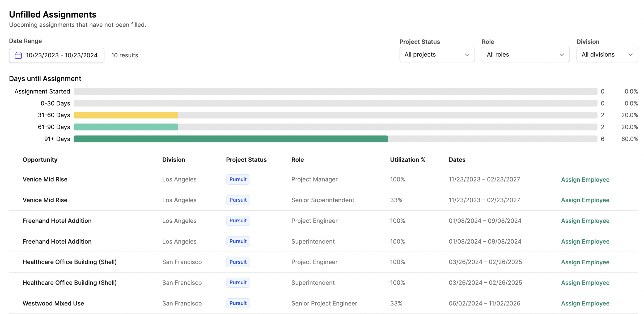
Task: Sort by Dates column header
Action: 457,160
